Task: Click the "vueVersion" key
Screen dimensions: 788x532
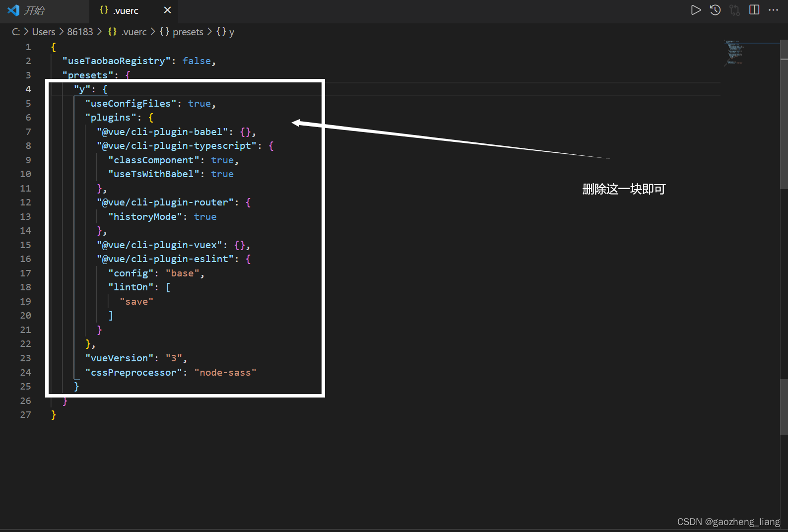Action: 119,358
